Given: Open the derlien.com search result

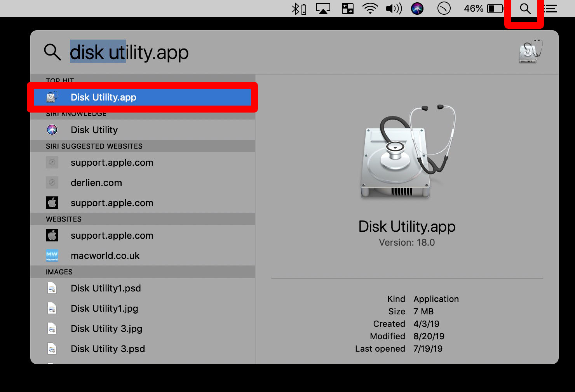Looking at the screenshot, I should coord(96,182).
